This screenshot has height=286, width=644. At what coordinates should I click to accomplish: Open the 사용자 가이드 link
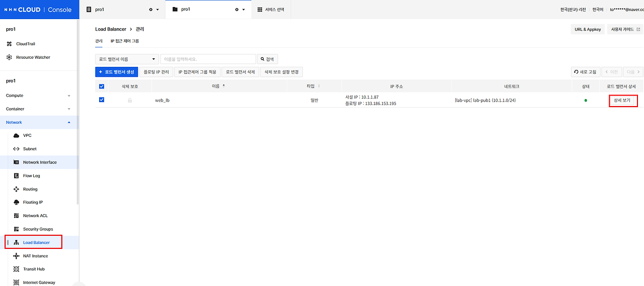(x=625, y=29)
